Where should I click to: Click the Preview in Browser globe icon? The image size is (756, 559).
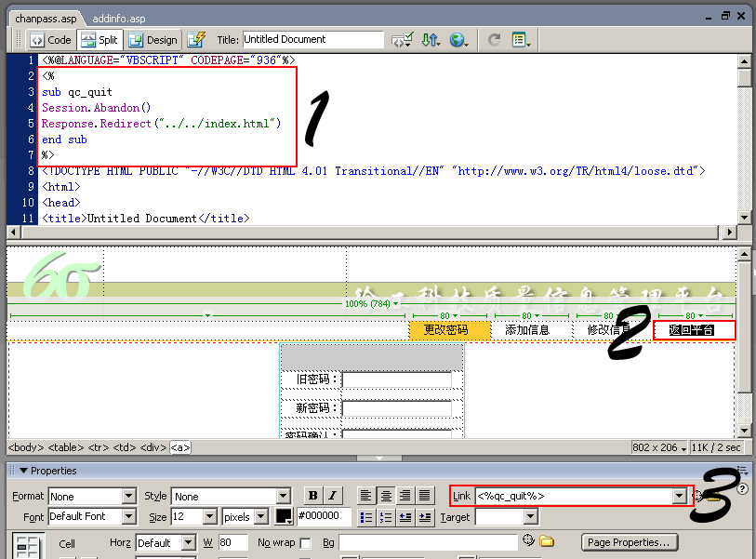458,40
